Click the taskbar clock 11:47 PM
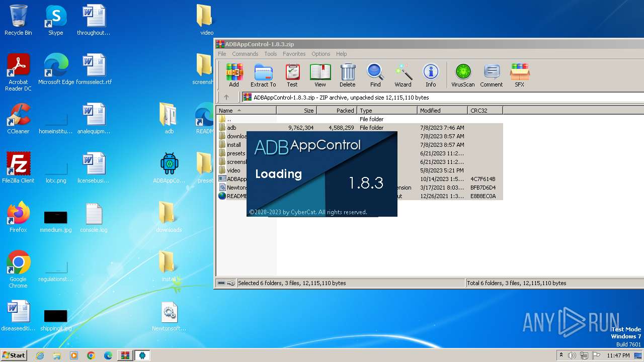Image resolution: width=644 pixels, height=362 pixels. coord(618,355)
